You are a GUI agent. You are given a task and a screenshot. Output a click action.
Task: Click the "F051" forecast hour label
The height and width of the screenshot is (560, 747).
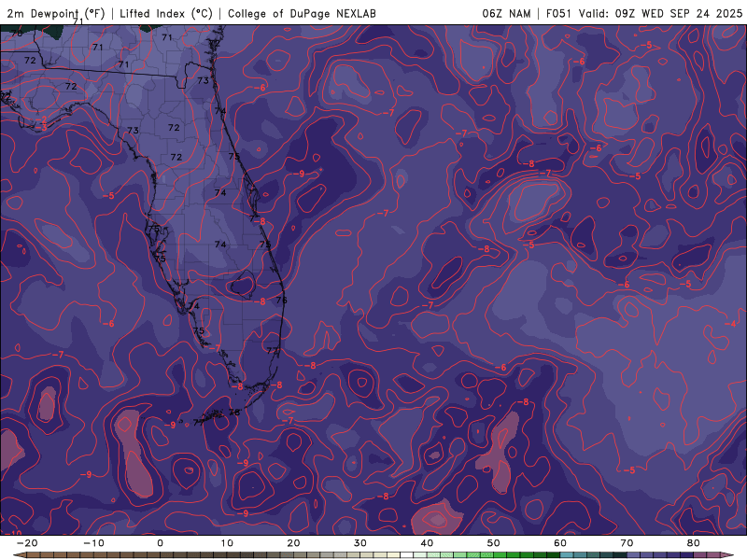(560, 14)
